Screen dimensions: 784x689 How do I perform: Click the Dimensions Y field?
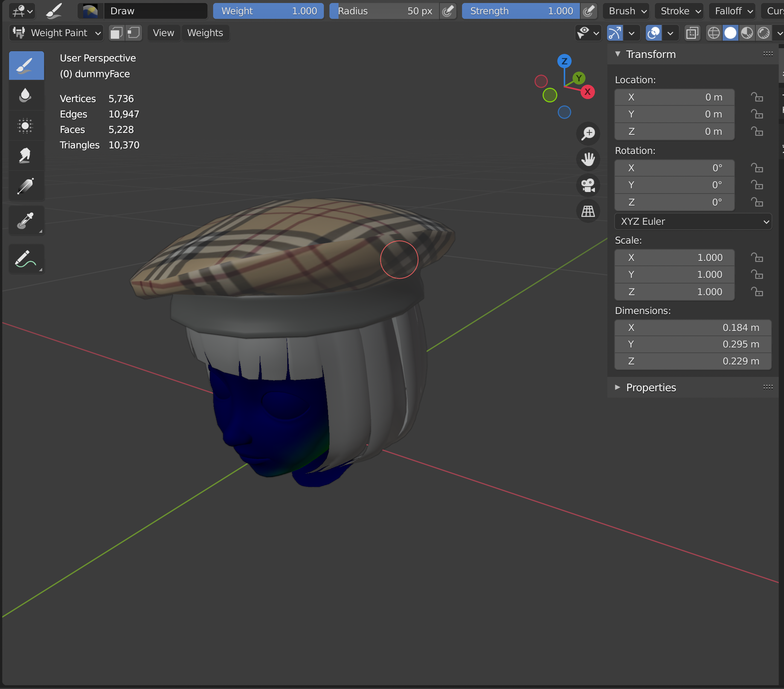coord(693,344)
